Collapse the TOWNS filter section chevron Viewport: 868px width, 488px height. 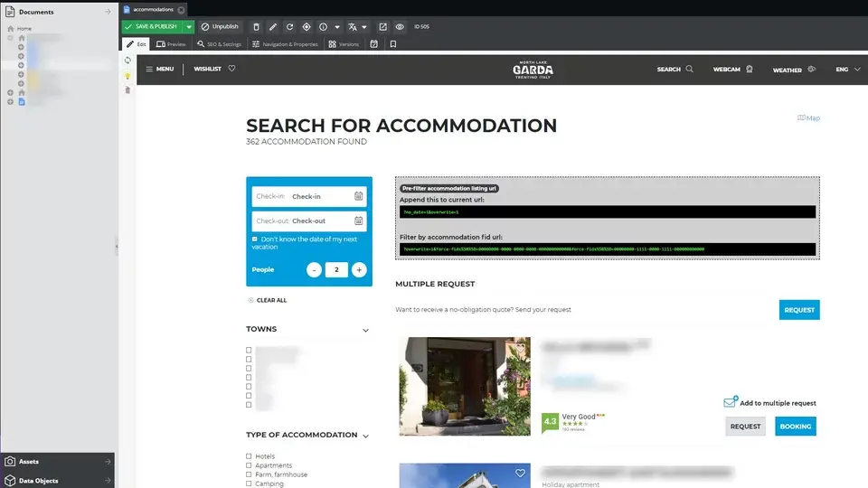click(x=366, y=331)
